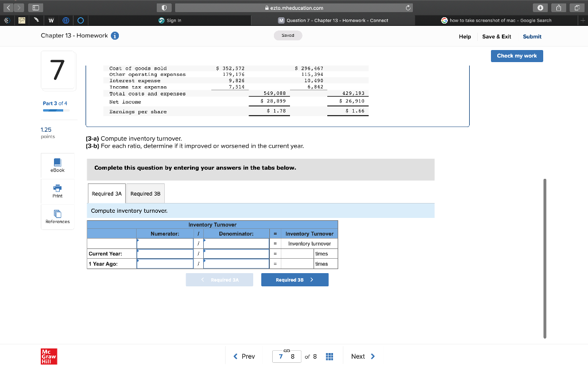This screenshot has width=588, height=368.
Task: Click the disabled Required 3A previous button
Action: (x=219, y=280)
